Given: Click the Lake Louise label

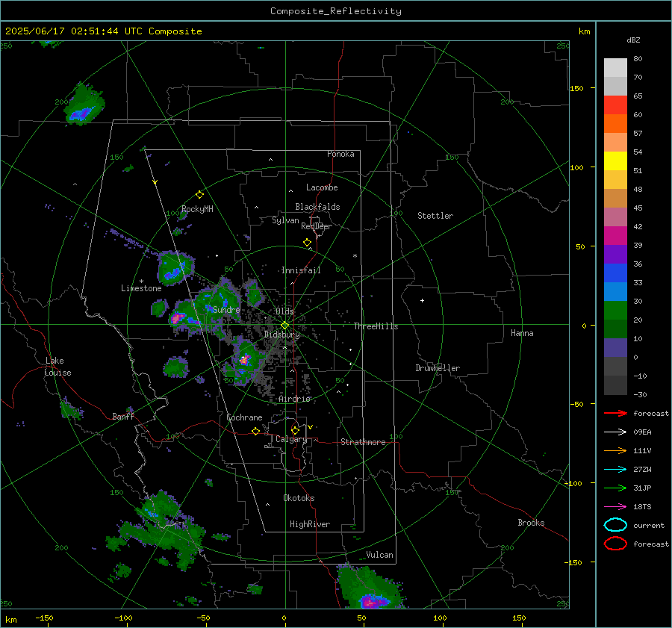Looking at the screenshot, I should (x=57, y=367).
